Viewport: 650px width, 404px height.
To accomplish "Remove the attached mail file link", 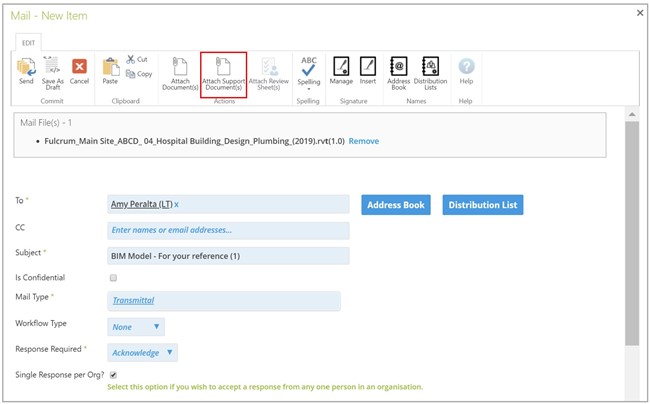I will coord(363,142).
